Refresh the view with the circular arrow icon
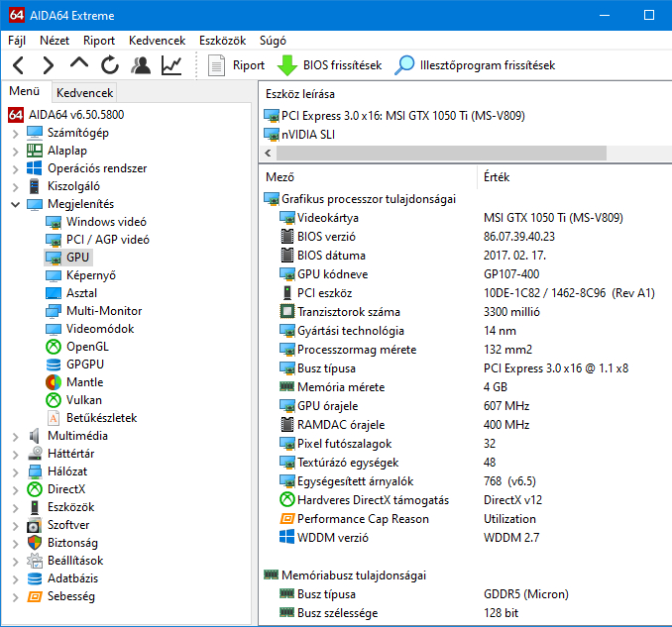The width and height of the screenshot is (672, 627). click(x=110, y=65)
